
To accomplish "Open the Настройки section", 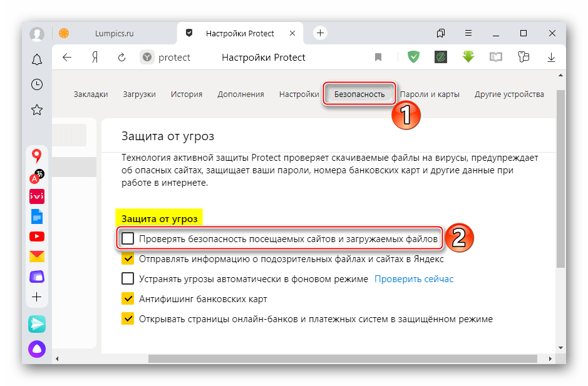I will tap(299, 94).
